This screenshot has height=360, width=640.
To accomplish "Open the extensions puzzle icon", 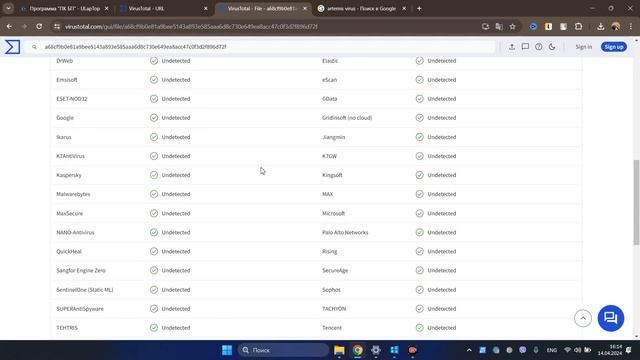I will [x=578, y=27].
